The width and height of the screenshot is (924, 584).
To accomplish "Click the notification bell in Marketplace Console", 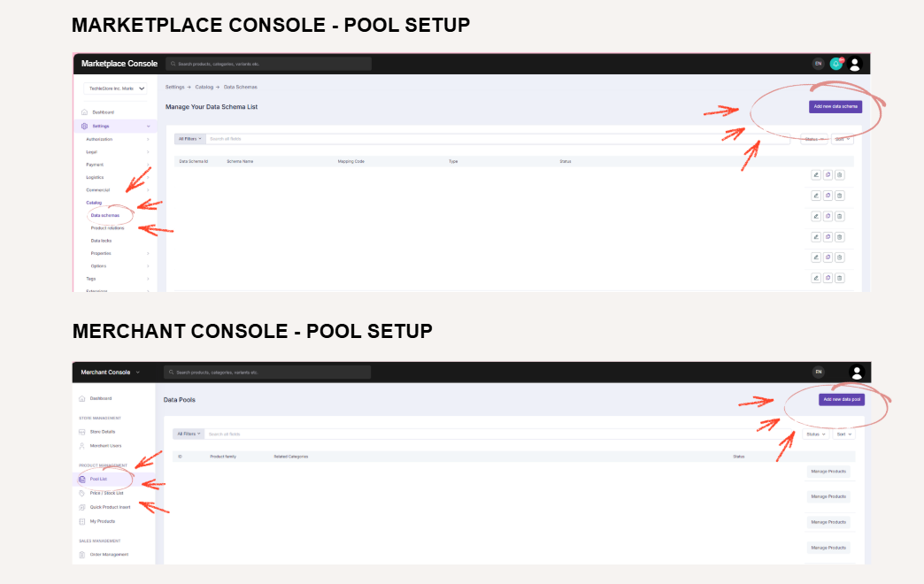I will point(835,64).
